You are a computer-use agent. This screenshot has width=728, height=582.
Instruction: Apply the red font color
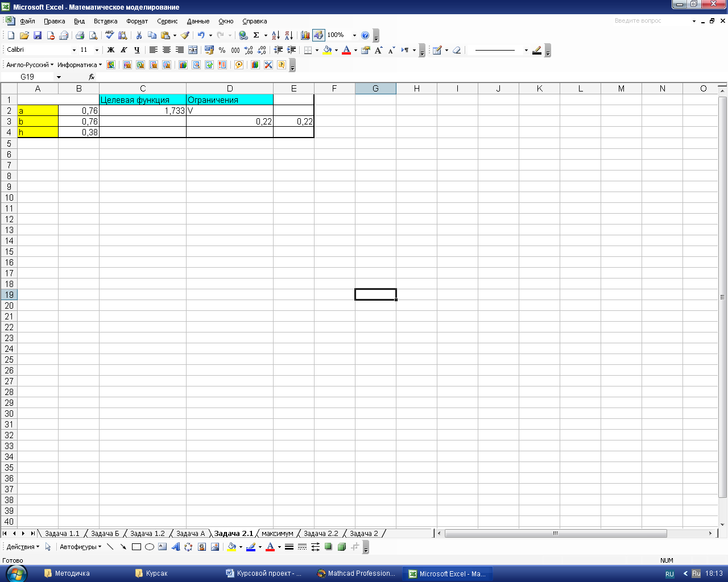[x=346, y=50]
